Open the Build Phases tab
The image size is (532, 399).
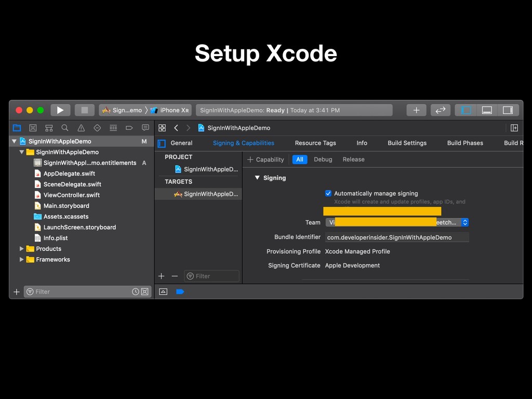tap(465, 143)
